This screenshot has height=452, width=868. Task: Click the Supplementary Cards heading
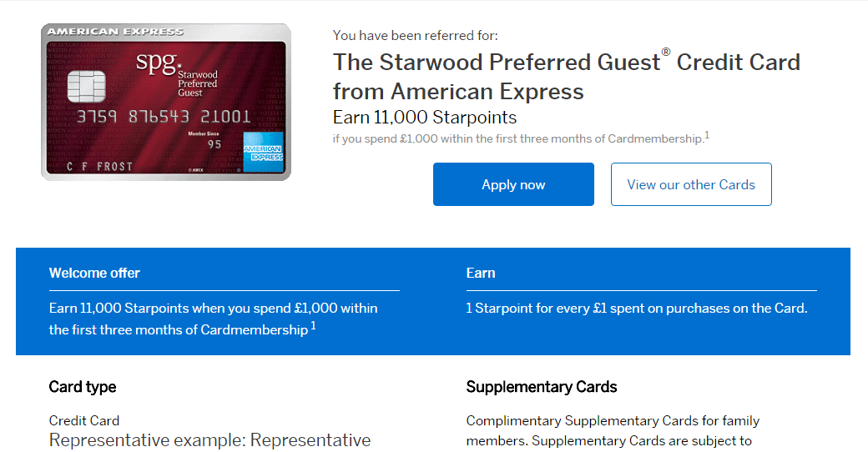[542, 387]
